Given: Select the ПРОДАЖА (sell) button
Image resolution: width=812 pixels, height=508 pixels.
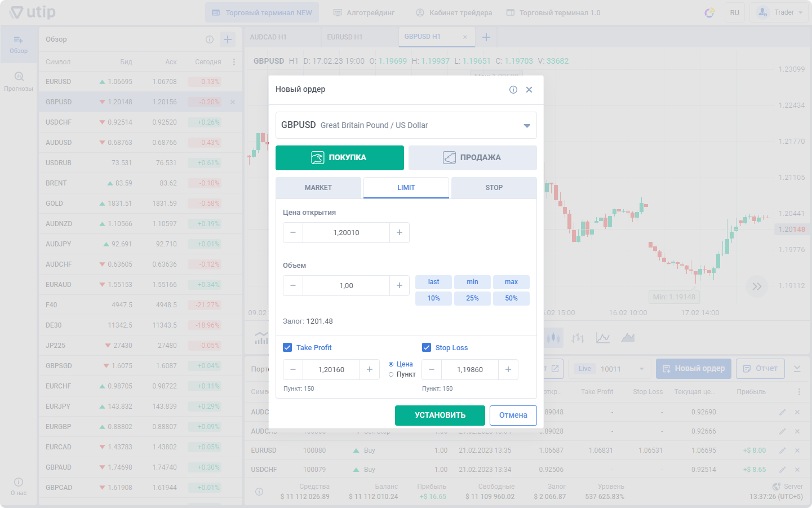Looking at the screenshot, I should point(473,158).
